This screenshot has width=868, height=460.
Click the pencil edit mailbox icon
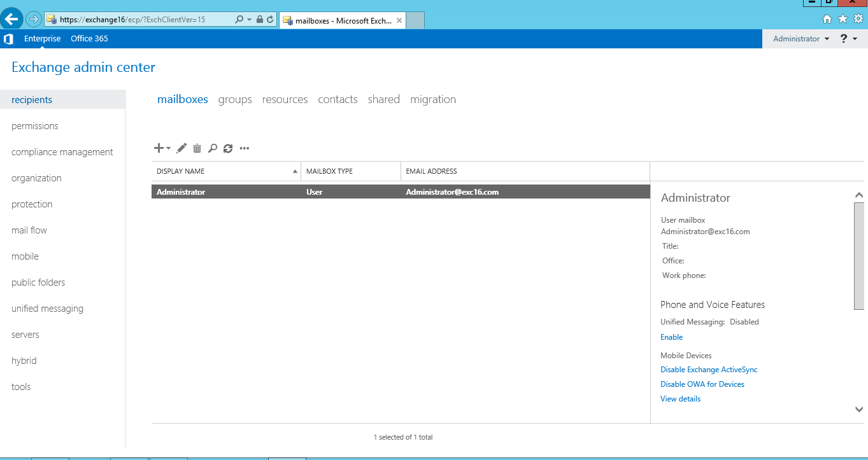tap(181, 148)
